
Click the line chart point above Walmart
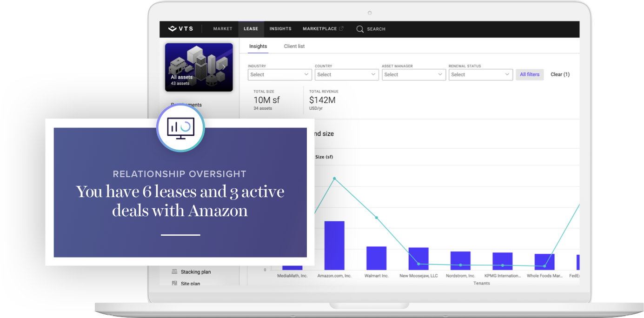376,218
